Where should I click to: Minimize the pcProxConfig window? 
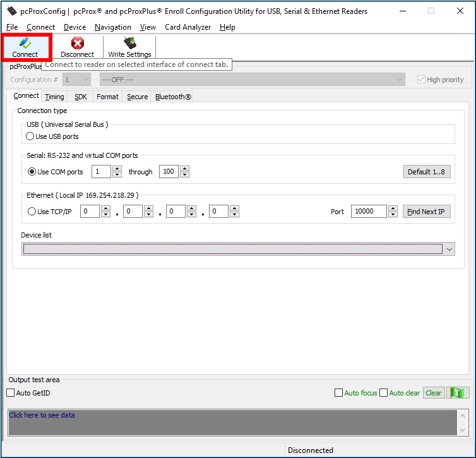(x=403, y=11)
